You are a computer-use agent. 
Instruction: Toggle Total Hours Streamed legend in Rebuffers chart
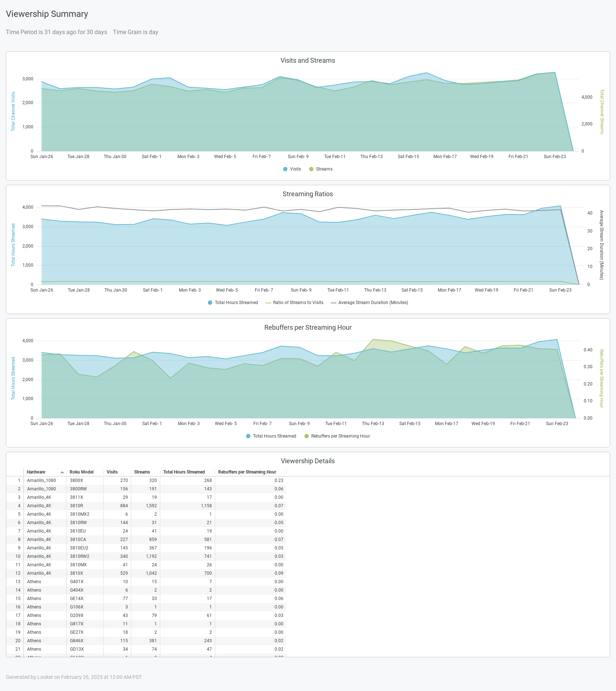click(x=271, y=436)
